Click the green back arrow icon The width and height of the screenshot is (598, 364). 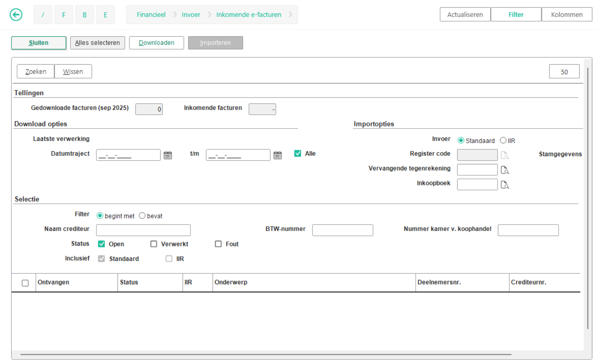click(x=16, y=15)
